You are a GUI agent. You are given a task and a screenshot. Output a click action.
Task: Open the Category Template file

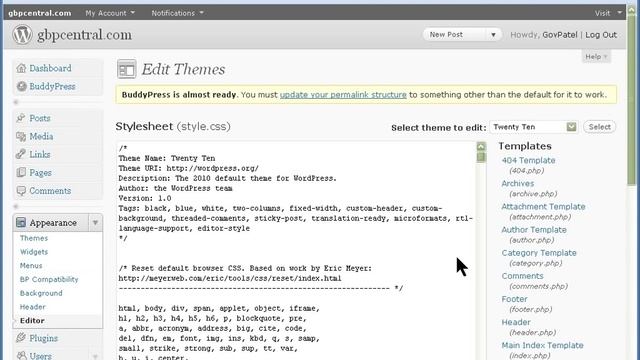[x=539, y=253]
